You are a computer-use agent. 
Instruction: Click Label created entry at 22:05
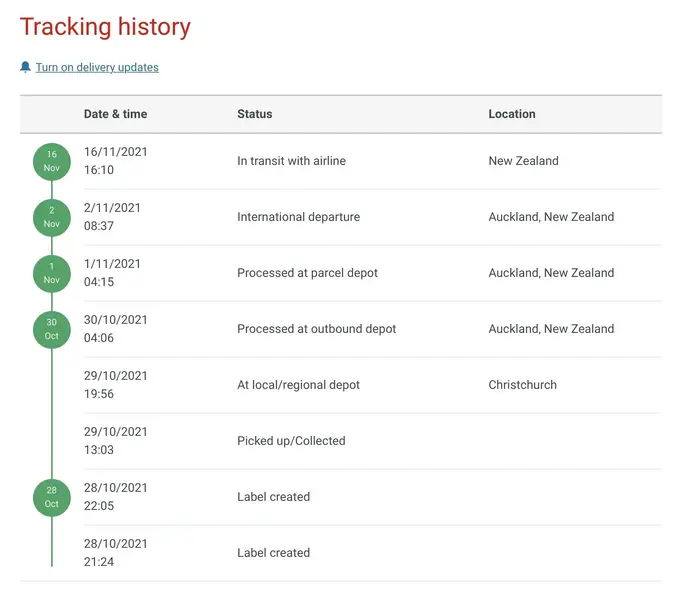pyautogui.click(x=274, y=497)
